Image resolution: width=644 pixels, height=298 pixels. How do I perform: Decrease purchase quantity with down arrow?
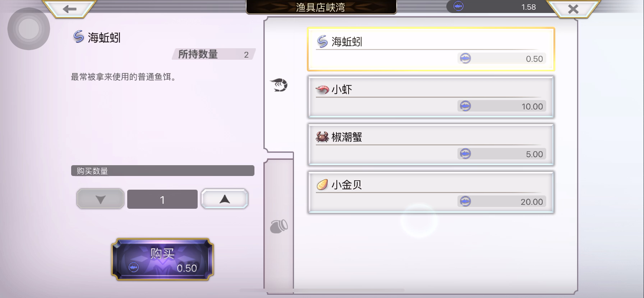pyautogui.click(x=100, y=199)
